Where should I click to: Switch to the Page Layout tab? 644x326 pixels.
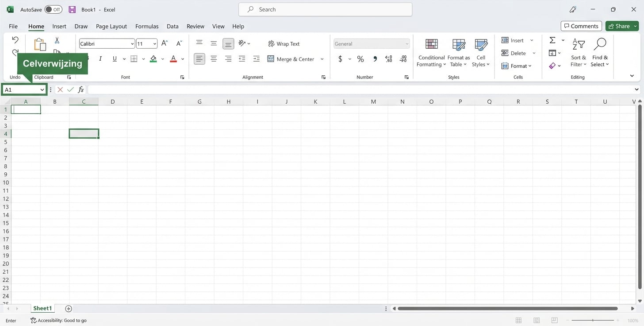tap(111, 26)
